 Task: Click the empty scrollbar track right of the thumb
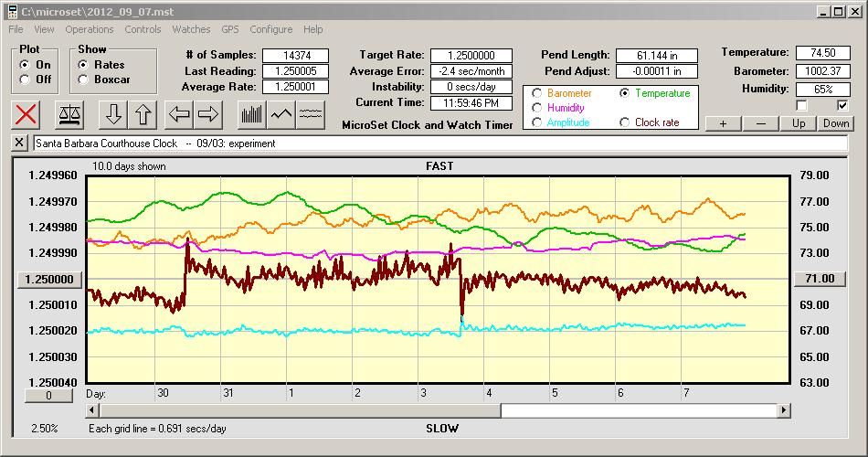pos(639,410)
